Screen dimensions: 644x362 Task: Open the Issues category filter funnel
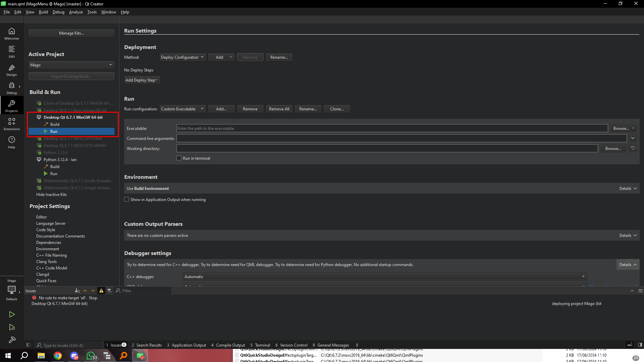click(109, 291)
